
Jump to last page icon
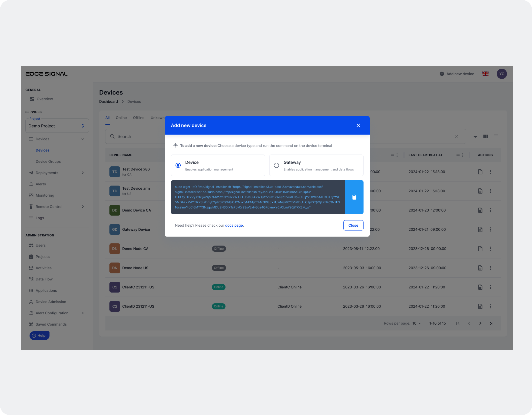point(491,323)
